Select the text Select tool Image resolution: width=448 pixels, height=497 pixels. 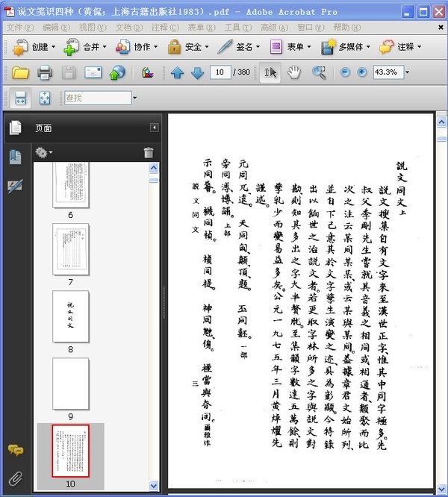(270, 72)
